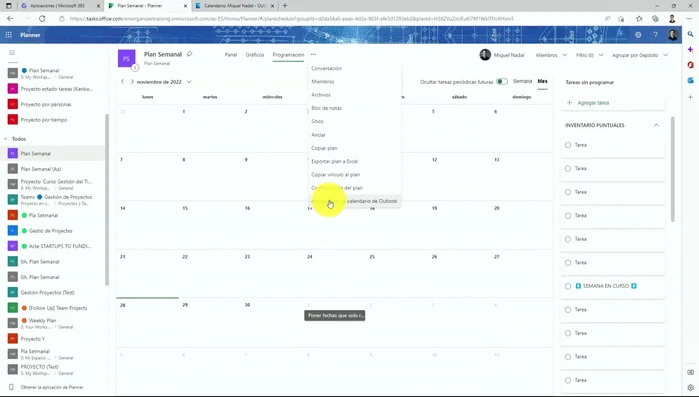The image size is (699, 397).
Task: Click the right panel vertical scrollbar
Action: [673, 169]
